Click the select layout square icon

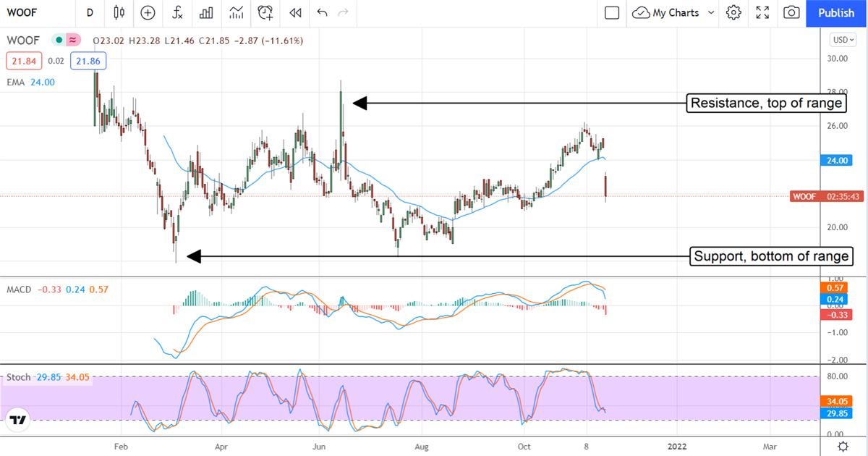tap(612, 12)
